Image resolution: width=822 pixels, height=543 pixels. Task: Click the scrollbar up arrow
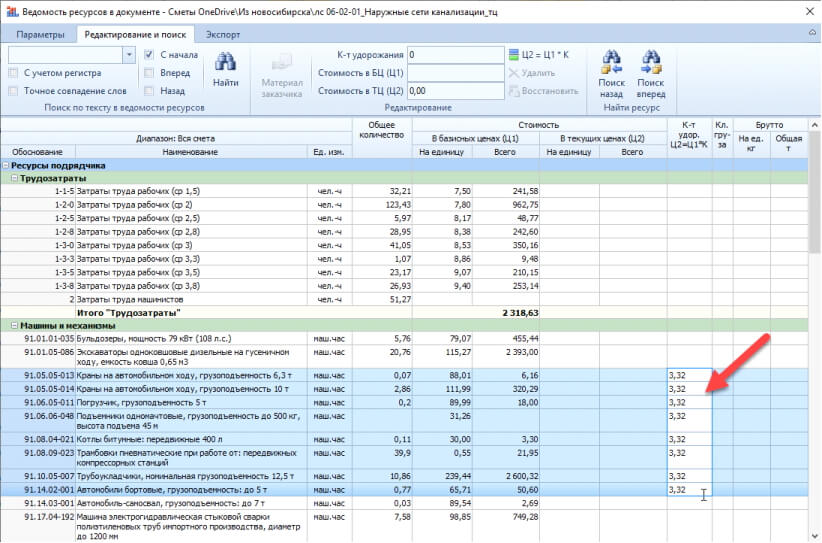click(x=815, y=125)
